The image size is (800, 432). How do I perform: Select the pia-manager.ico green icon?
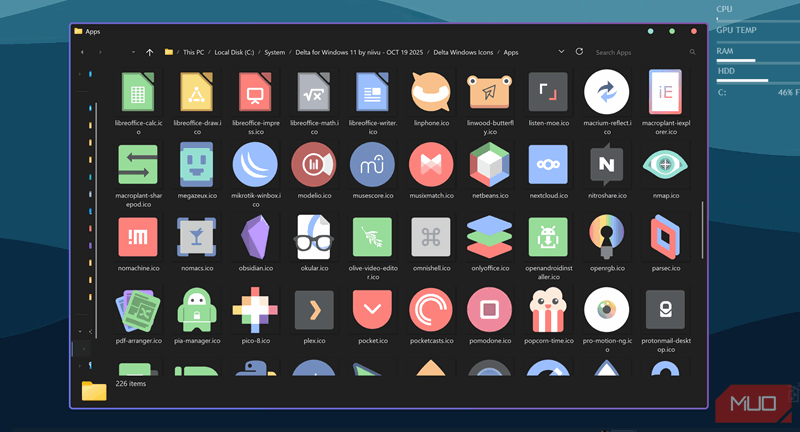[196, 310]
